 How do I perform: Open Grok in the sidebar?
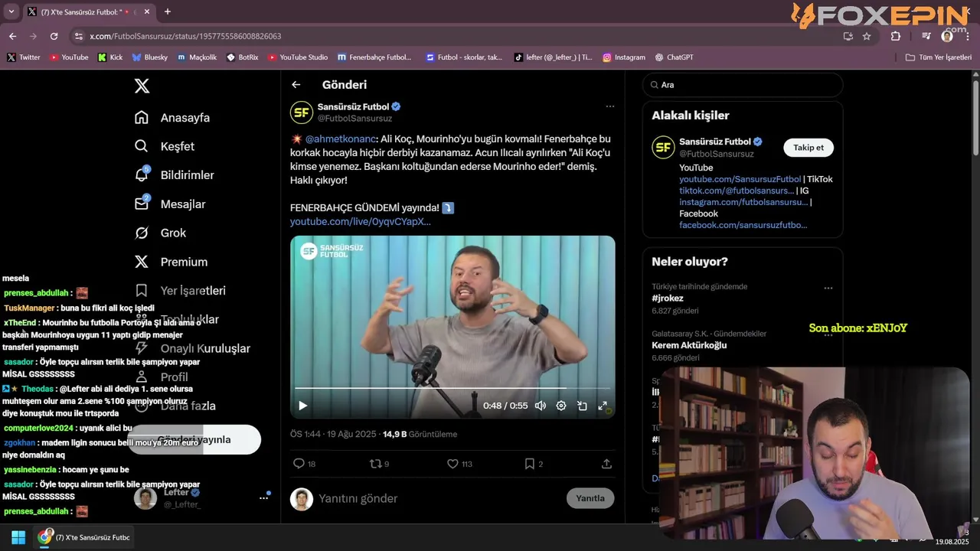(x=160, y=233)
